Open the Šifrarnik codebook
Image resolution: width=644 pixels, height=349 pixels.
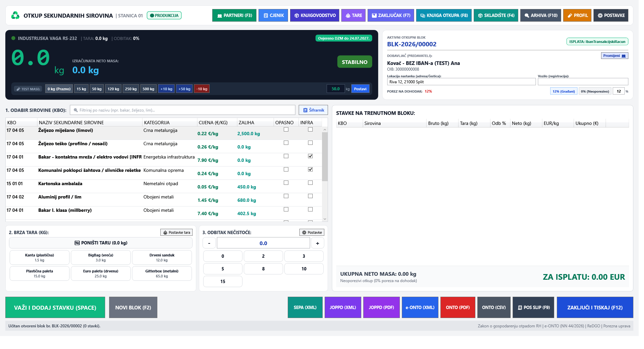pyautogui.click(x=313, y=110)
